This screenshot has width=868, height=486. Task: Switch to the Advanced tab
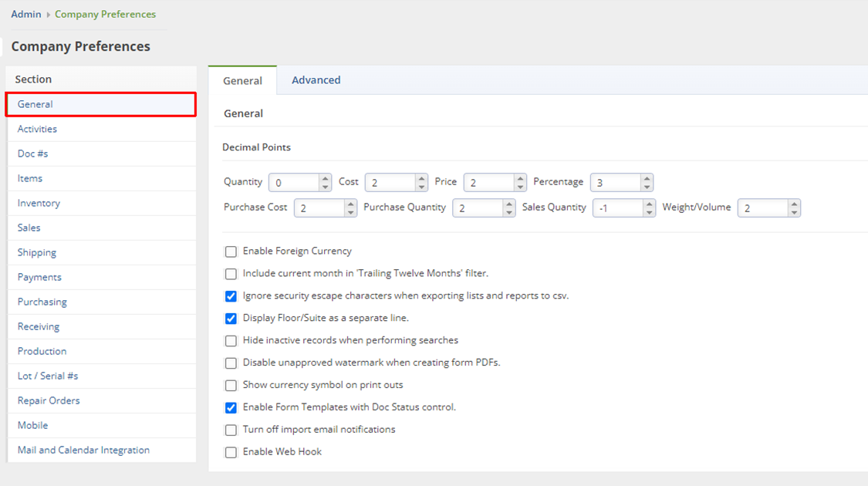(x=316, y=80)
